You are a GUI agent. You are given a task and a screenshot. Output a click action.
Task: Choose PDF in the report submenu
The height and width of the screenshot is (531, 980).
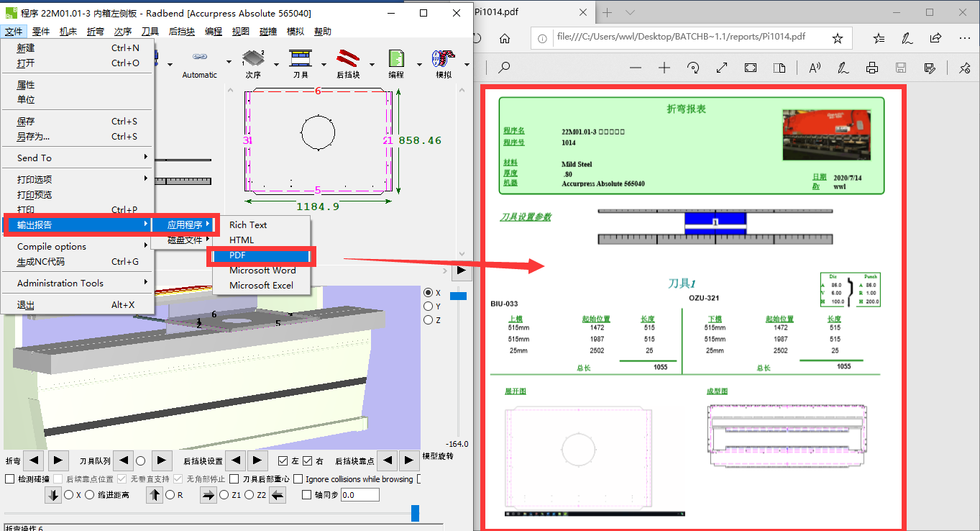tap(261, 255)
